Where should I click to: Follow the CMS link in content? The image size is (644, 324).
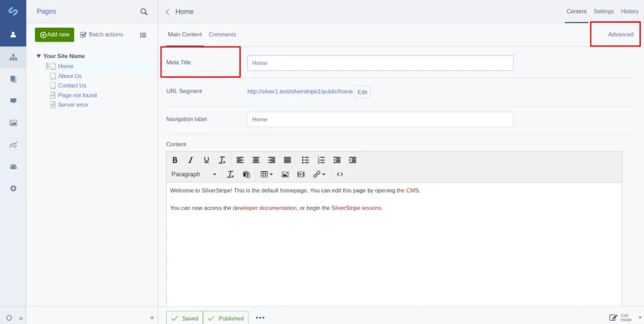click(408, 191)
